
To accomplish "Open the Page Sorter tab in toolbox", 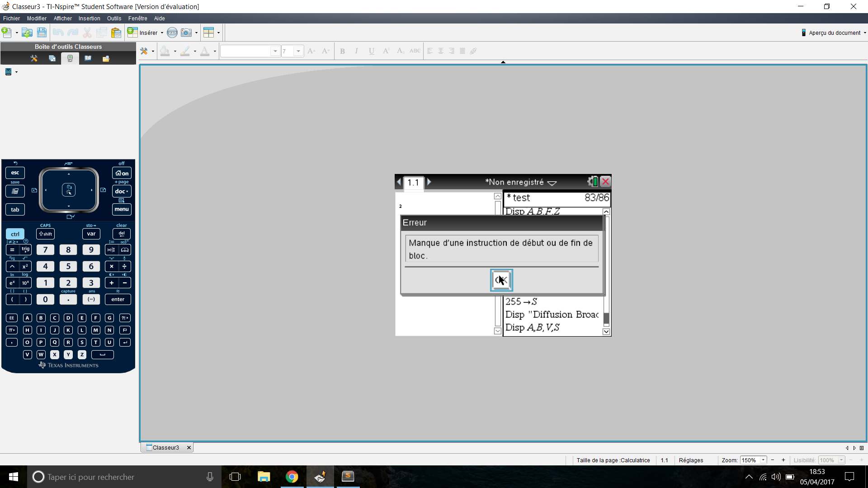I will point(52,58).
